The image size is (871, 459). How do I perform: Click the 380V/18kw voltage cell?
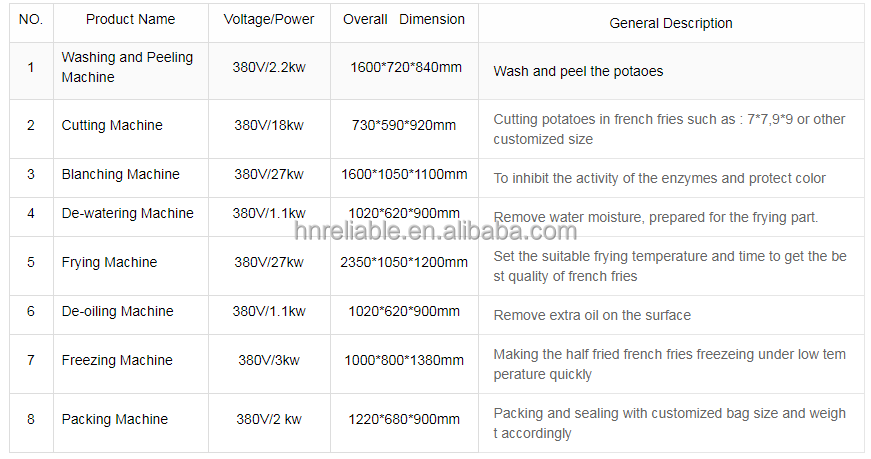pyautogui.click(x=269, y=125)
